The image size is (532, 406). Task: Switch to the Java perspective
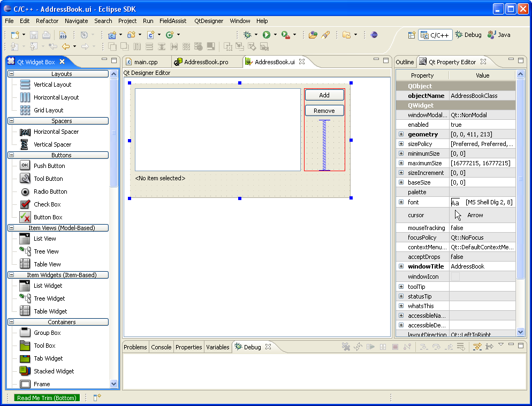[499, 35]
